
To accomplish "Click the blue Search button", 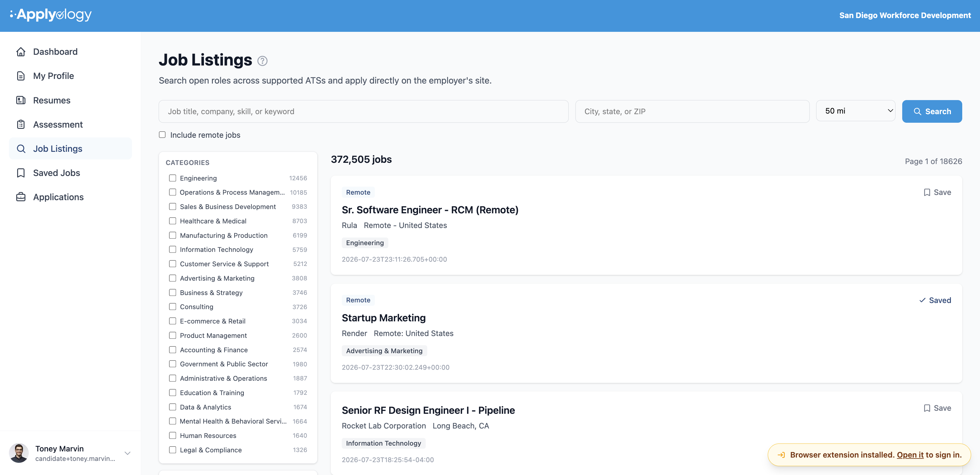I will [x=932, y=111].
